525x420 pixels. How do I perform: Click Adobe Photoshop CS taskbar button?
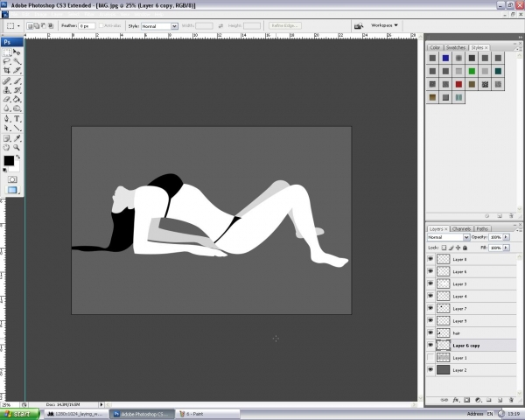tap(142, 414)
